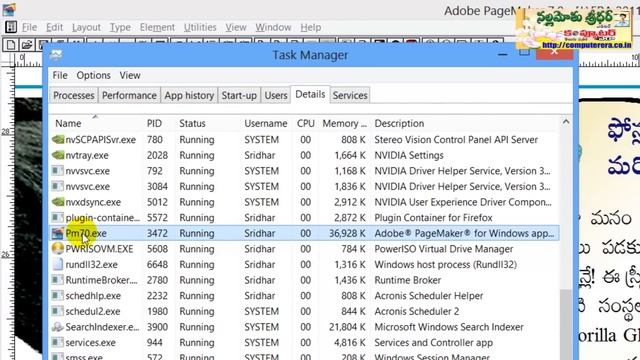Screen dimensions: 640x360
Task: Sort by the Memory column header
Action: tap(344, 123)
